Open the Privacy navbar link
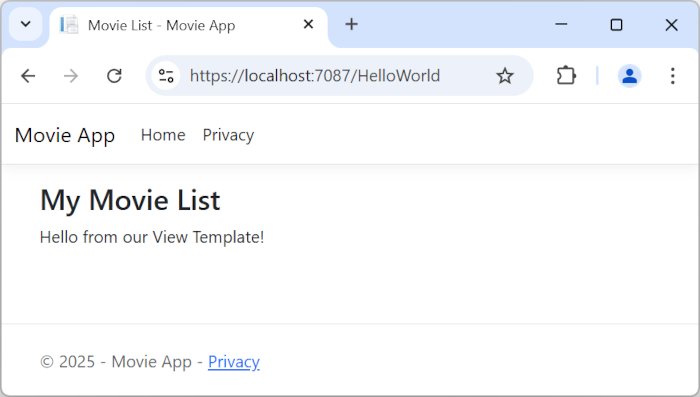 [x=228, y=135]
